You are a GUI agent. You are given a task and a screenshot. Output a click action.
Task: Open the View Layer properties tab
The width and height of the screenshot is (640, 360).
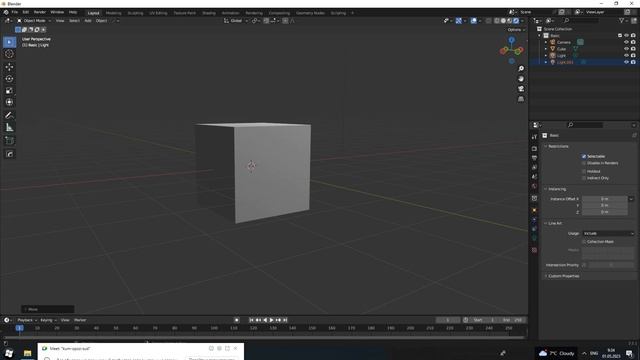[534, 167]
